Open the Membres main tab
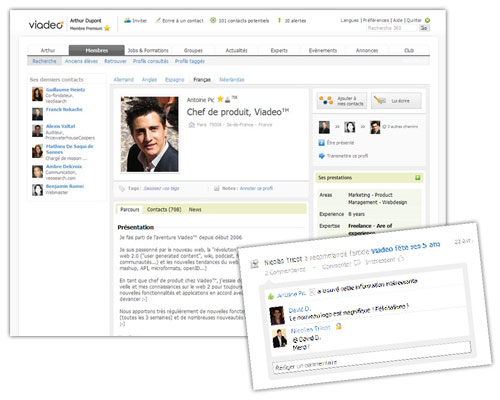The height and width of the screenshot is (400, 500). click(97, 50)
